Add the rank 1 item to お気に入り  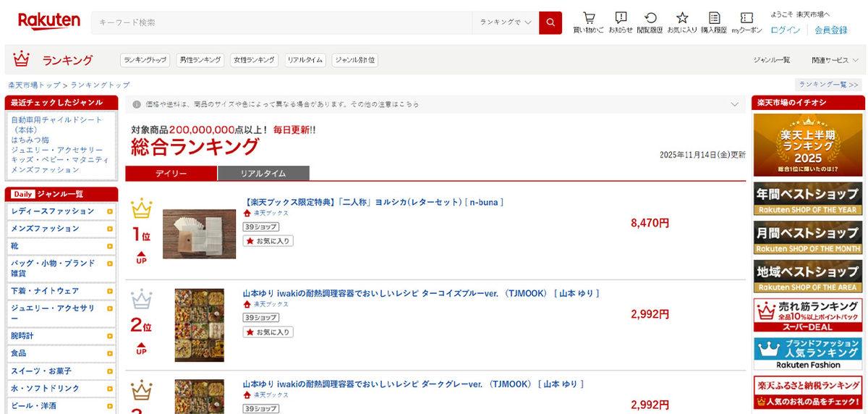coord(268,241)
